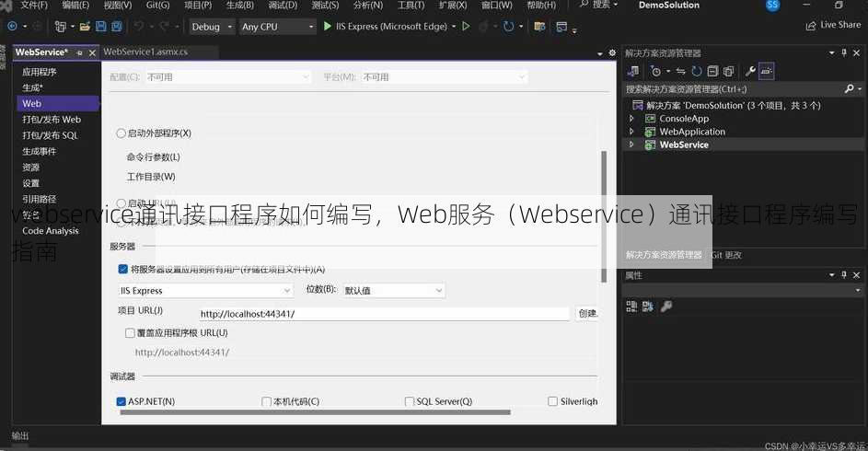The height and width of the screenshot is (451, 868).
Task: Pin the WebService tab
Action: [80, 52]
